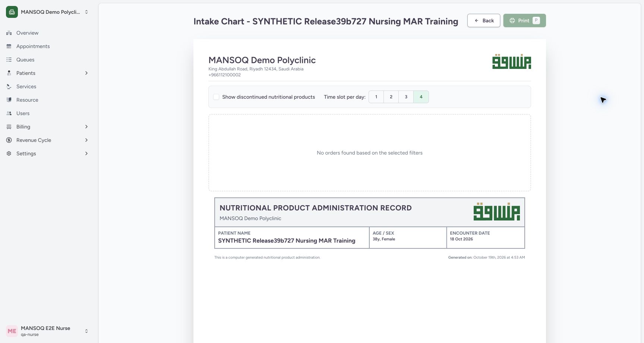
Task: Click the Back button
Action: (x=484, y=20)
